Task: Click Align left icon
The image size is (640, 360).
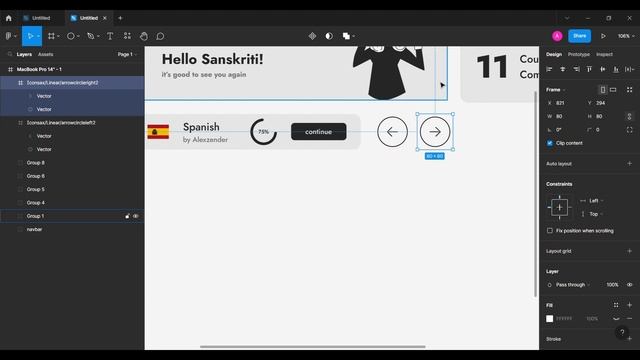Action: coord(549,69)
